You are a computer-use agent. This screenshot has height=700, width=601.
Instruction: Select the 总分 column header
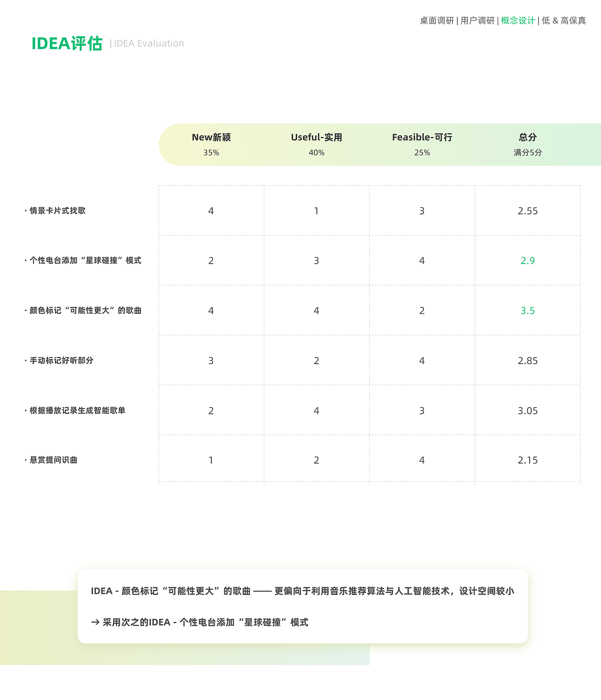[x=528, y=137]
